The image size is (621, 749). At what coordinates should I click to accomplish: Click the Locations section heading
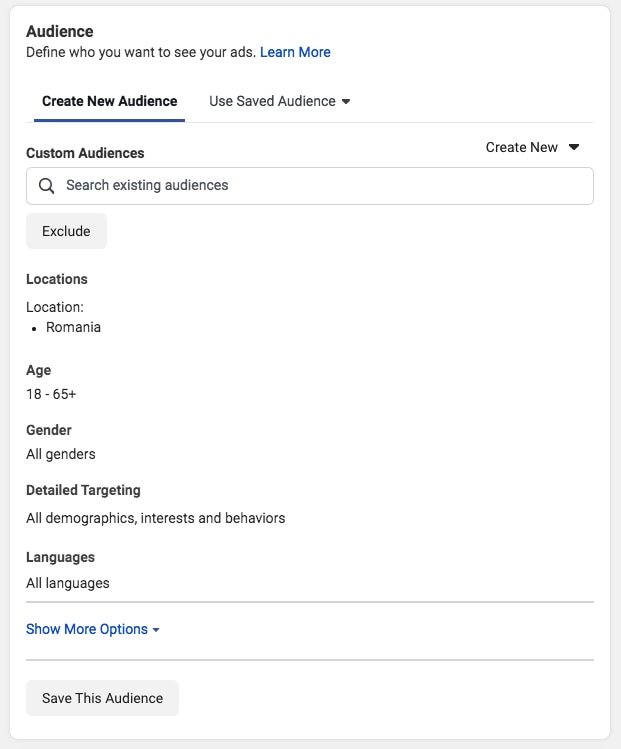pos(57,279)
